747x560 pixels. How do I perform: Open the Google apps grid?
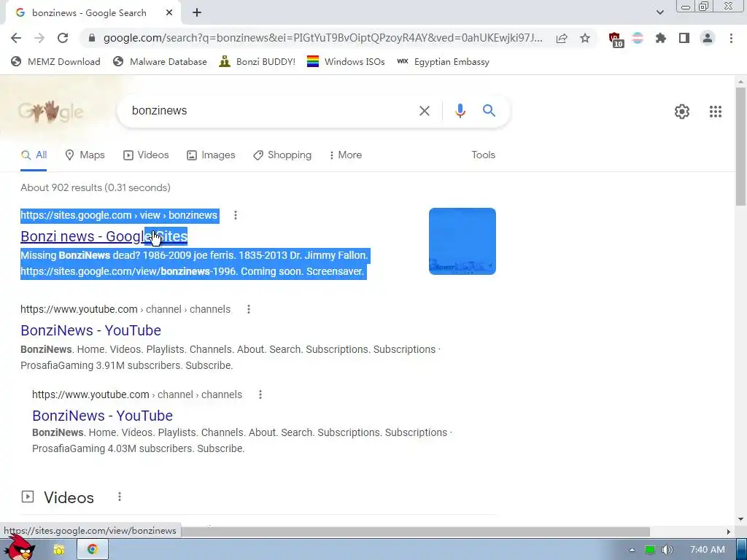click(x=715, y=112)
